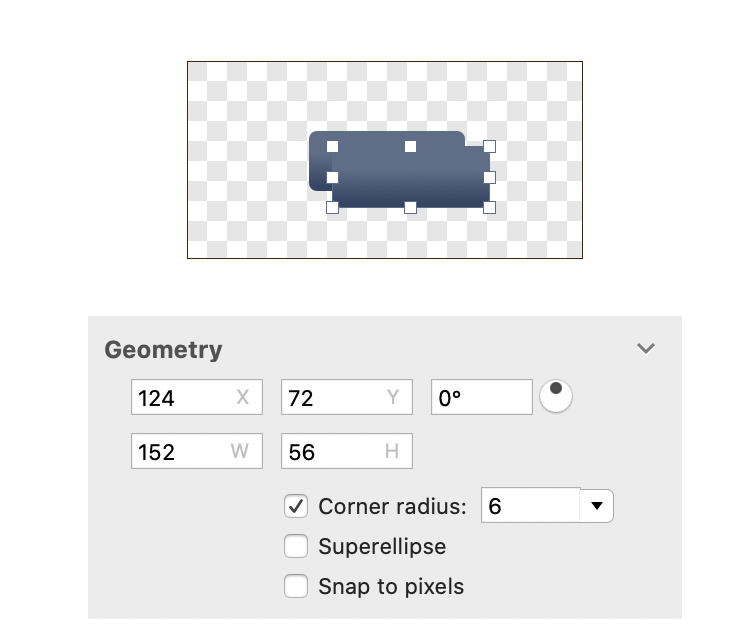
Task: Collapse the Geometry section chevron
Action: (x=646, y=349)
